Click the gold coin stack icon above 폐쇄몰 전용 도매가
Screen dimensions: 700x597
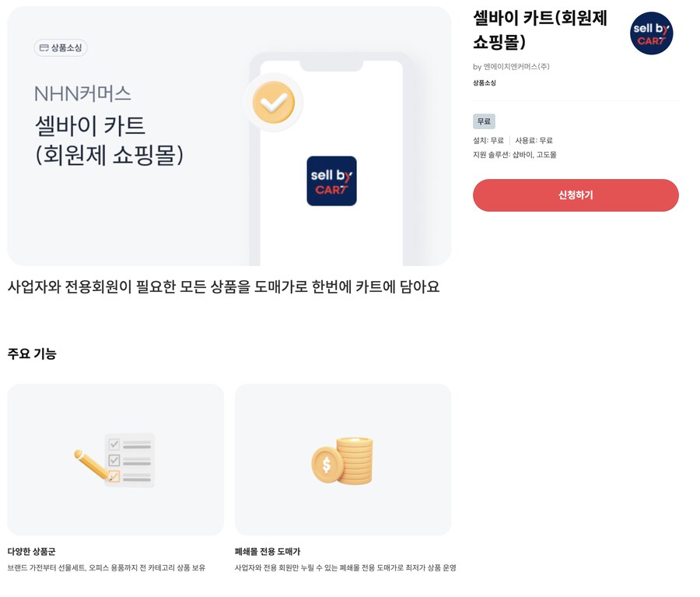[343, 458]
